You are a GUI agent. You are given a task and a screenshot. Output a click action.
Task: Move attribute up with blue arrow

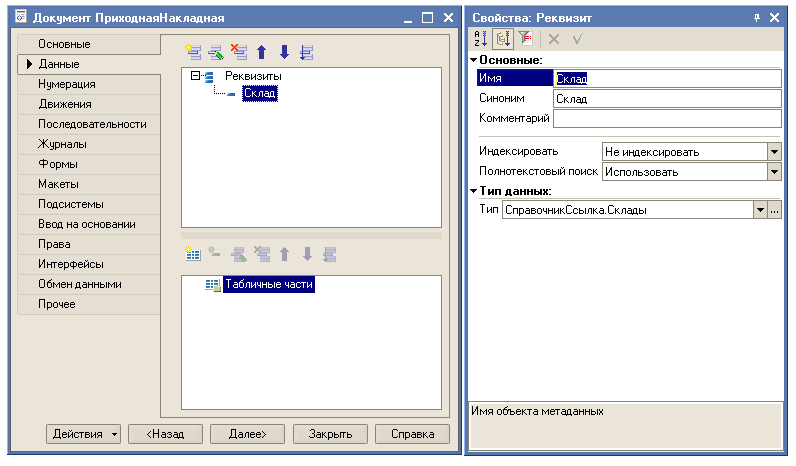pos(261,52)
